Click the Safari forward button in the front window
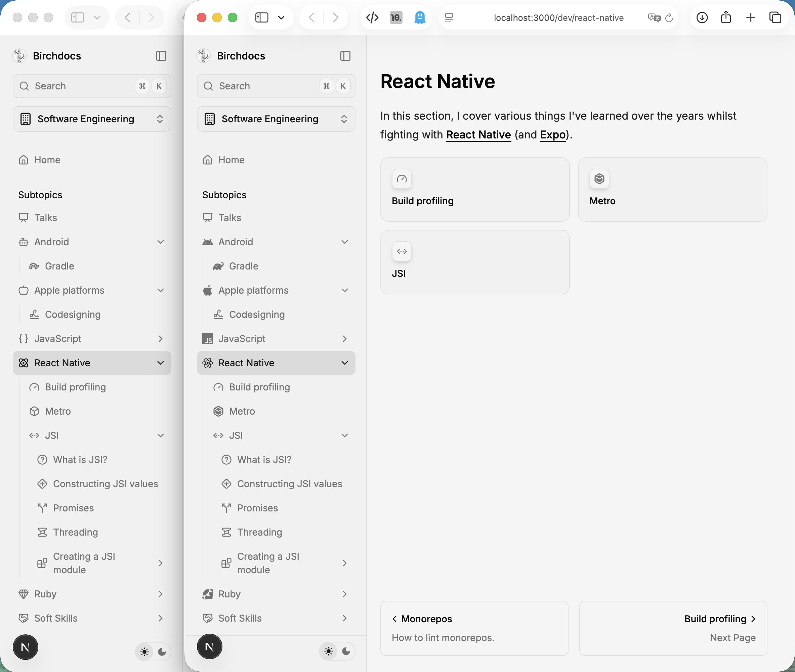795x672 pixels. (335, 17)
